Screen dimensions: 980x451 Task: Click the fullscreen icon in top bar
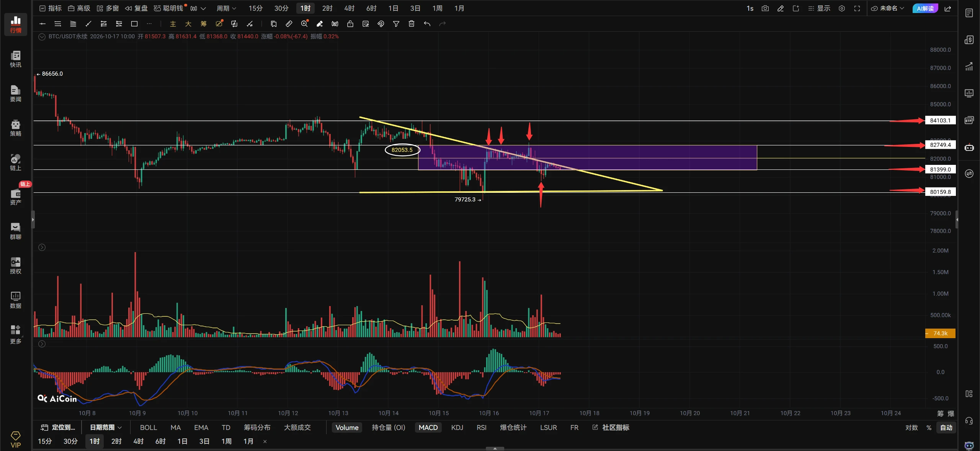[857, 8]
